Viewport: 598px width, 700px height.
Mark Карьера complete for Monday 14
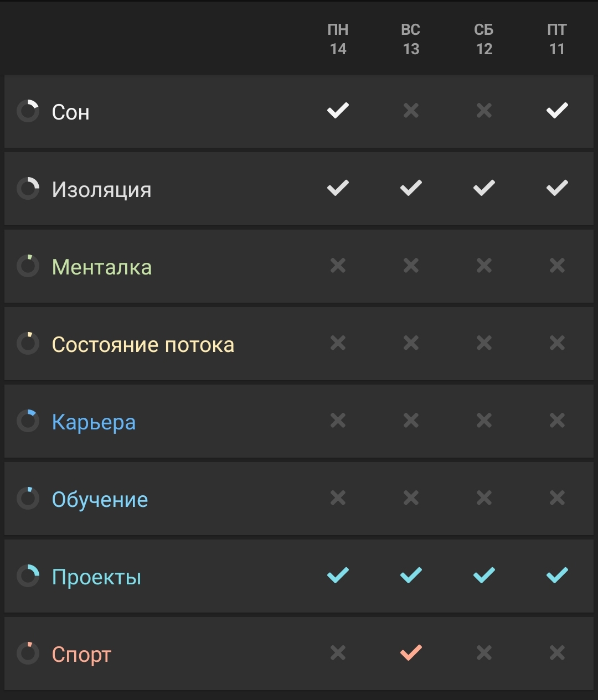click(x=338, y=421)
